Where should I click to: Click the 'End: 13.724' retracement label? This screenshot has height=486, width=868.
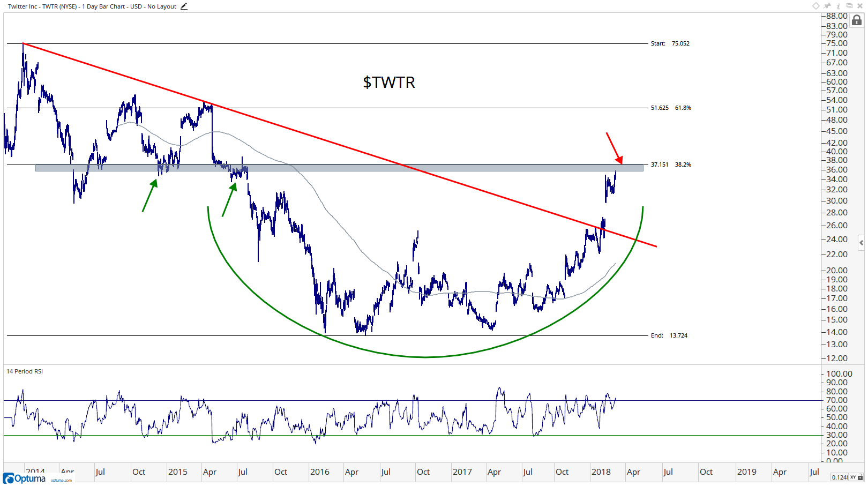click(669, 335)
